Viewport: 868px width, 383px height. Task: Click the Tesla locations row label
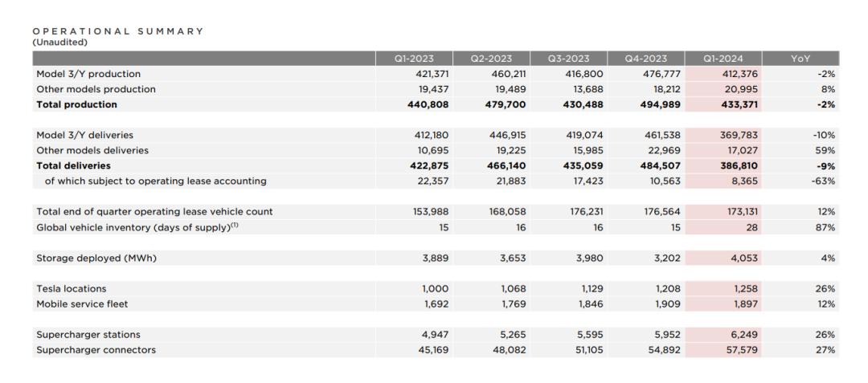click(x=72, y=288)
